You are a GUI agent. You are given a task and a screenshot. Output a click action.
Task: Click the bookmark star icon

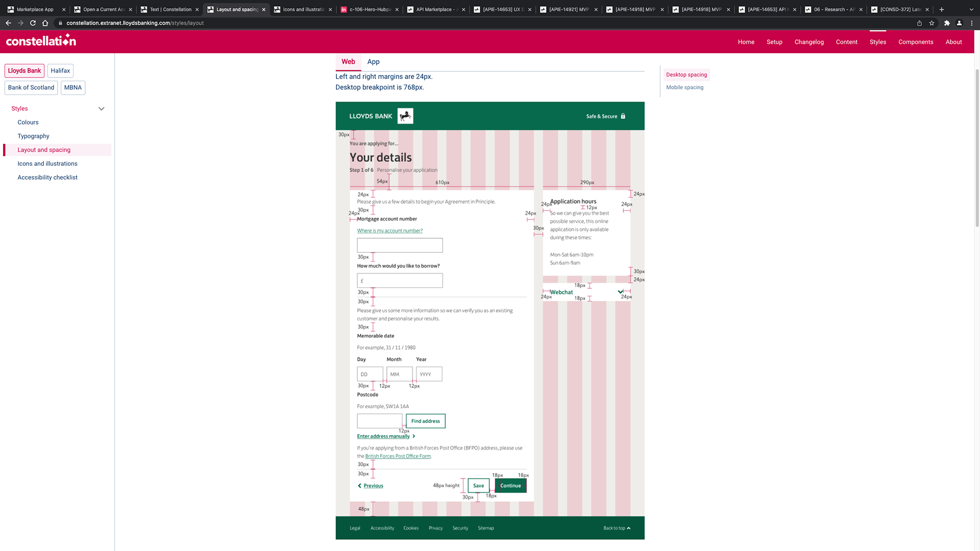[x=932, y=23]
